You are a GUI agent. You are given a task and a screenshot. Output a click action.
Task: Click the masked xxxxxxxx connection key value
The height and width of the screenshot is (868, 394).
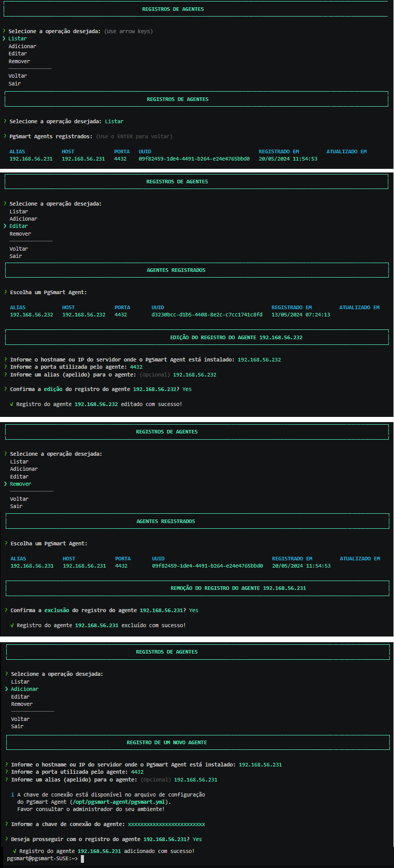166,824
